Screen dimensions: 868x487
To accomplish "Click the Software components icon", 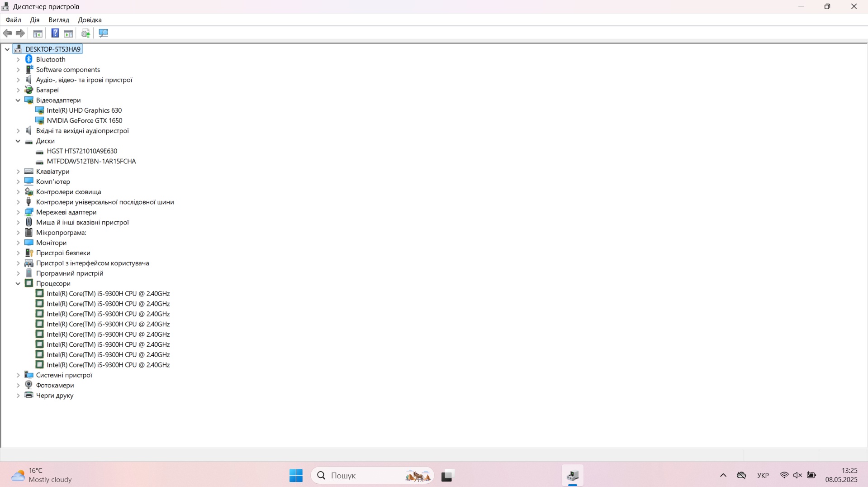I will click(x=29, y=70).
